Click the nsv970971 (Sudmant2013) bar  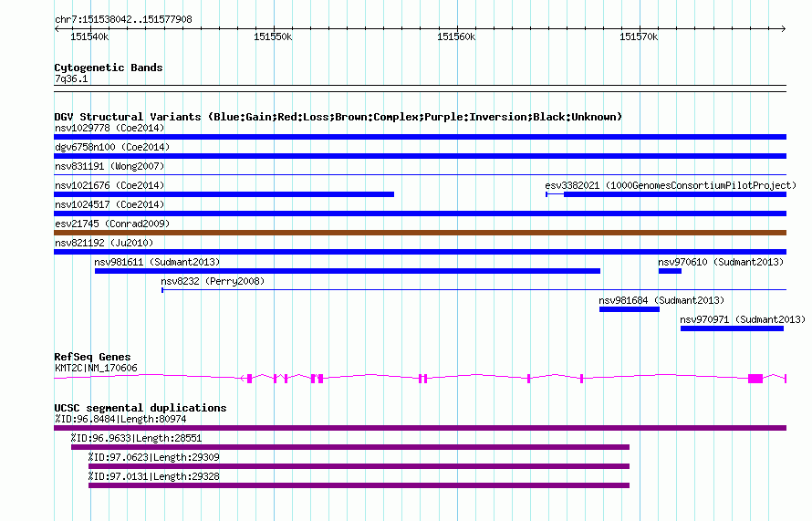pyautogui.click(x=732, y=328)
